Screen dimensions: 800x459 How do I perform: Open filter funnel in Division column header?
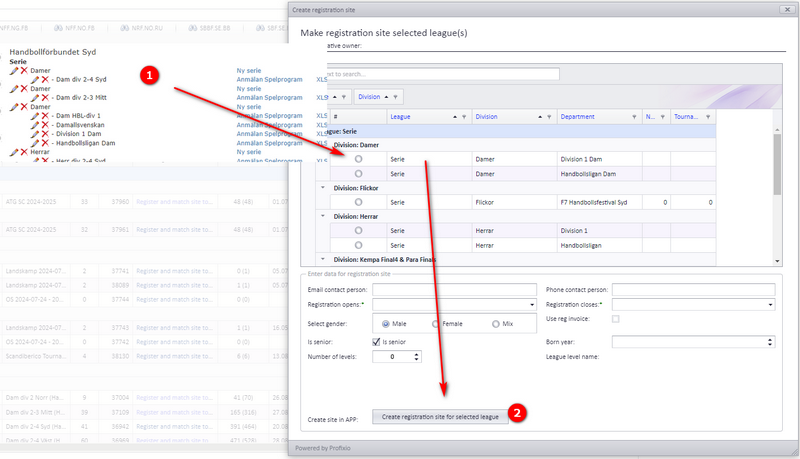tap(549, 117)
